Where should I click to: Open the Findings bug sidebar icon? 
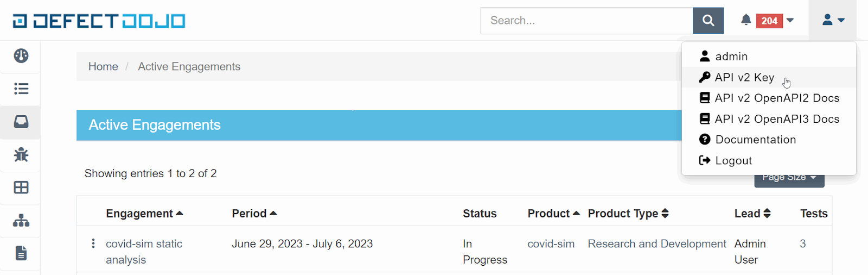tap(21, 155)
